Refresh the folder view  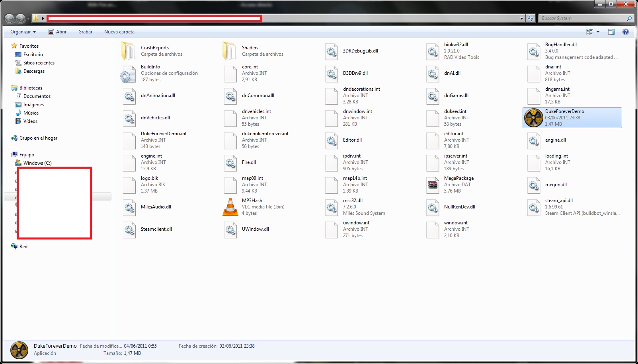(530, 18)
